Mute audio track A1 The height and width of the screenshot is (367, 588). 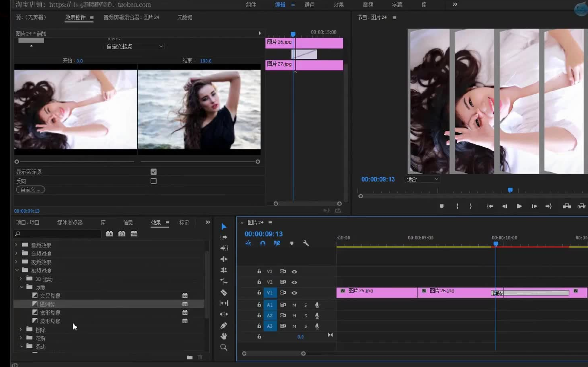[294, 305]
